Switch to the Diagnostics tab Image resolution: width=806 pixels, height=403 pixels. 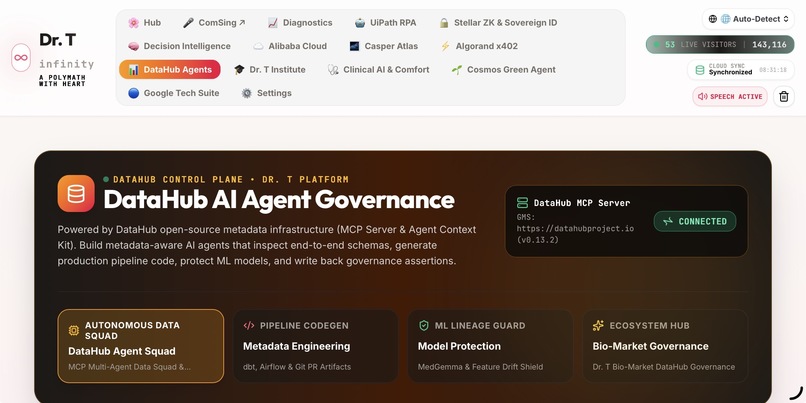pyautogui.click(x=300, y=23)
